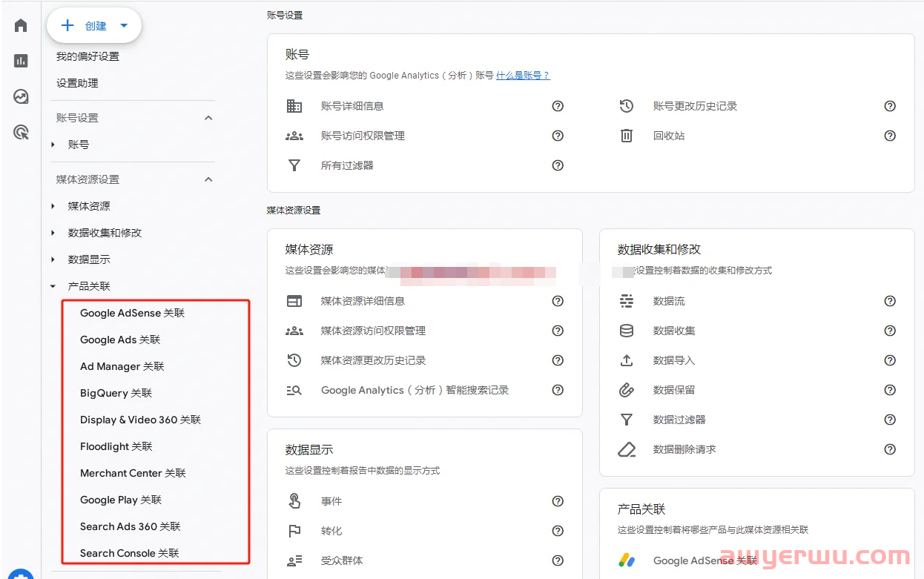Click the stream icon beside 数据流

pyautogui.click(x=627, y=301)
